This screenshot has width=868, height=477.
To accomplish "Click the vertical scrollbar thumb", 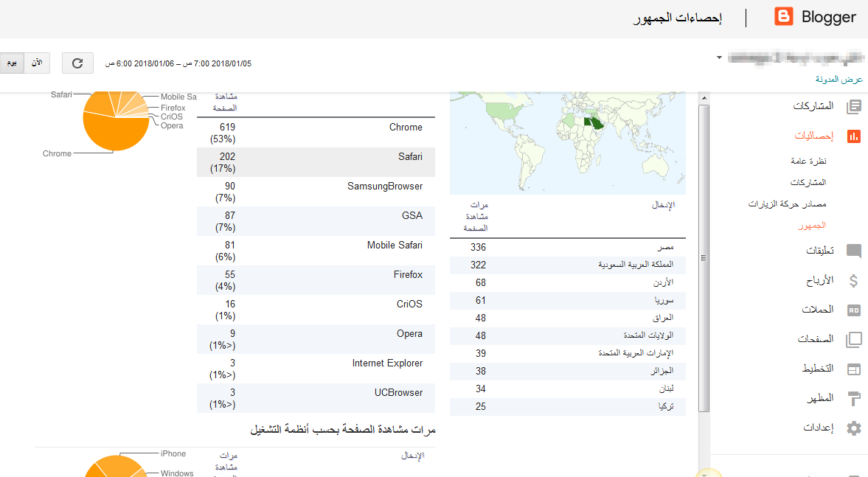I will click(x=704, y=258).
